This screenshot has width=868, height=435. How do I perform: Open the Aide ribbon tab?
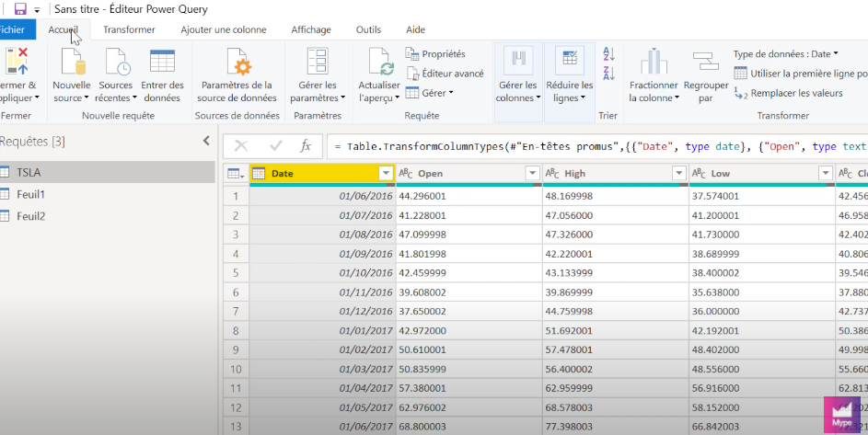coord(415,29)
